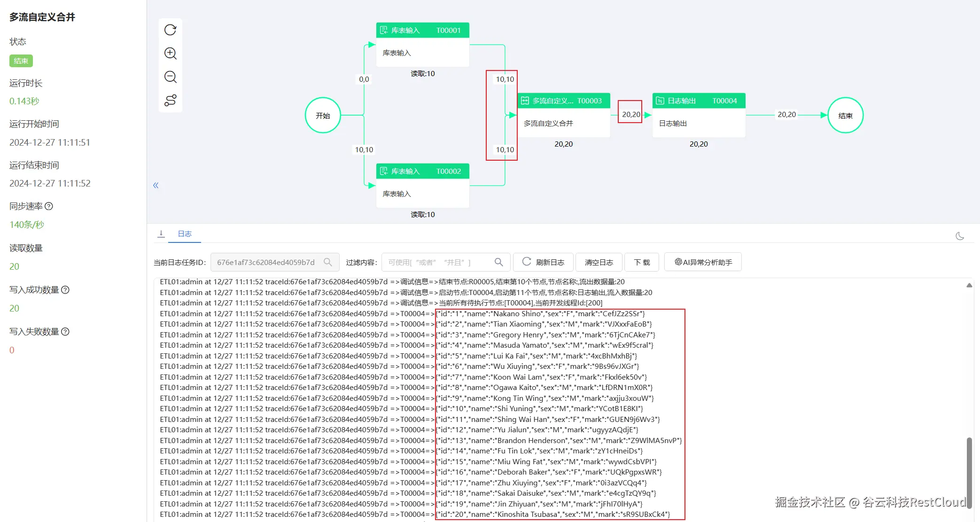Viewport: 980px width, 522px height.
Task: Zoom out on the flow canvas
Action: point(170,77)
